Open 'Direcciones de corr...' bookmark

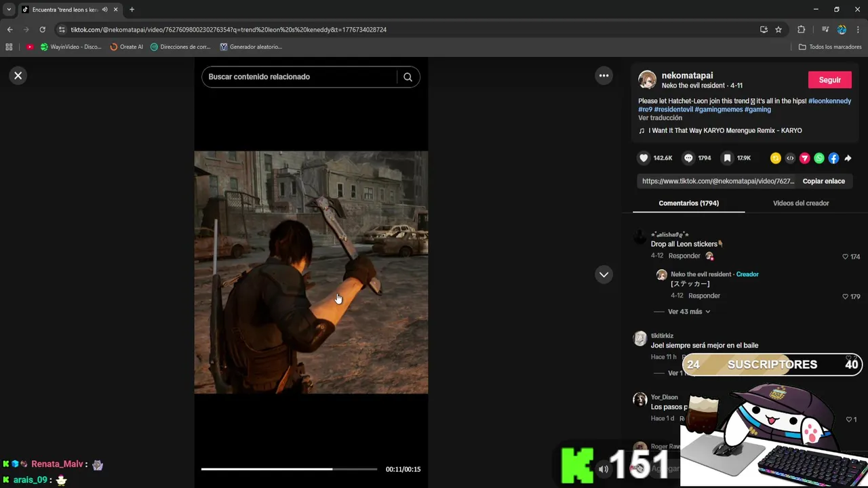(180, 47)
